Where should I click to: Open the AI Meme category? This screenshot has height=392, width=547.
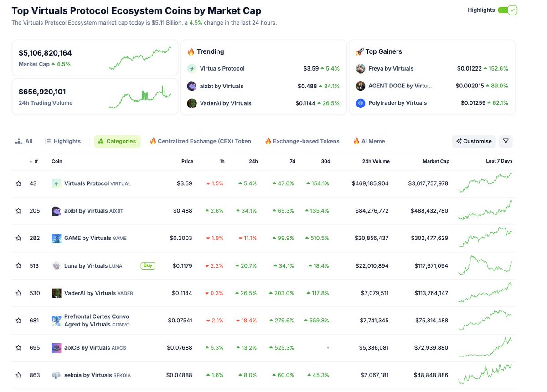tap(369, 141)
